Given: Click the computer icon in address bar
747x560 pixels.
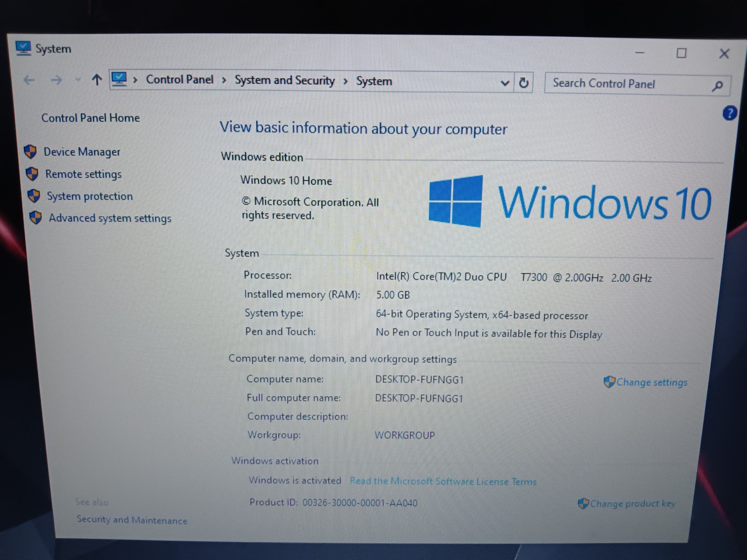Looking at the screenshot, I should coord(120,79).
